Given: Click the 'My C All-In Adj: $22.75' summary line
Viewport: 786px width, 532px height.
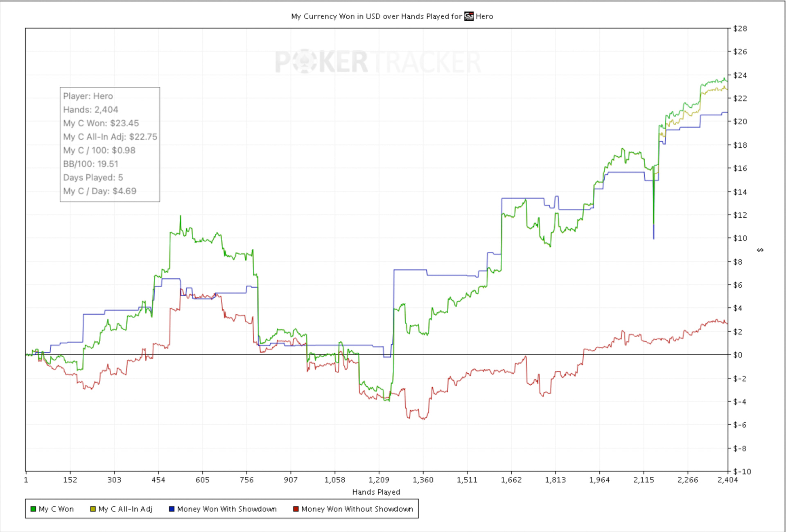Looking at the screenshot, I should [110, 137].
